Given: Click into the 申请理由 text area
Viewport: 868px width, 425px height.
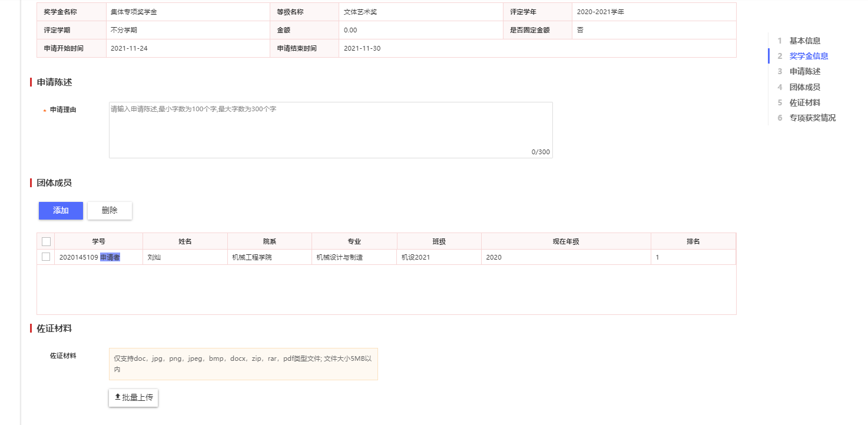Looking at the screenshot, I should [330, 130].
